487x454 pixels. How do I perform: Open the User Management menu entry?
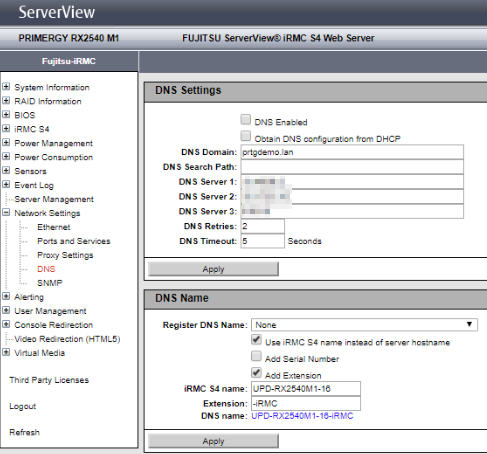[x=50, y=311]
